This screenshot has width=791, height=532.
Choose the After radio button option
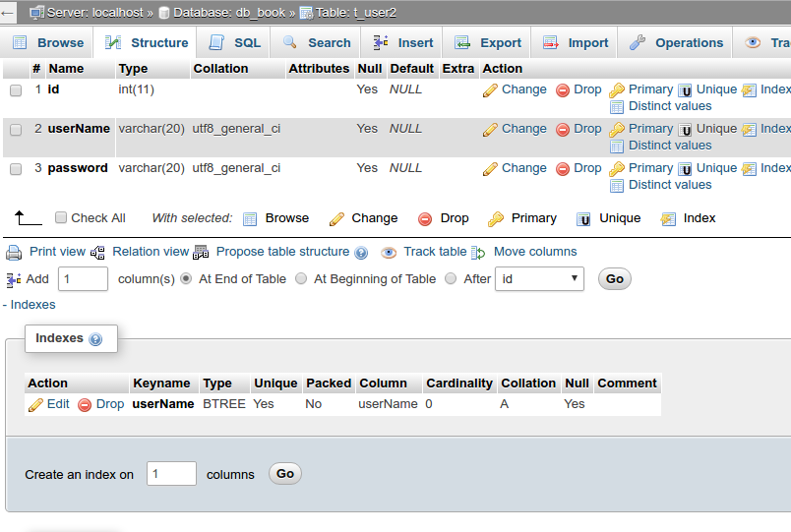coord(451,279)
